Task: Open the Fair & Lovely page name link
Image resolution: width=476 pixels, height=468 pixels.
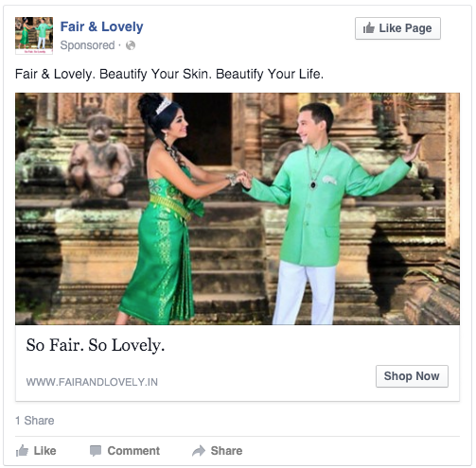Action: (x=101, y=26)
